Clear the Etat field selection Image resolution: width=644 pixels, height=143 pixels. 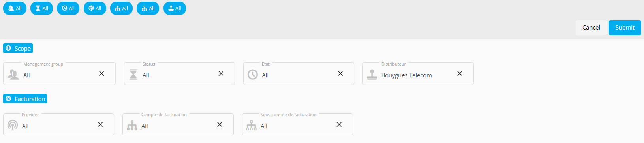(340, 73)
